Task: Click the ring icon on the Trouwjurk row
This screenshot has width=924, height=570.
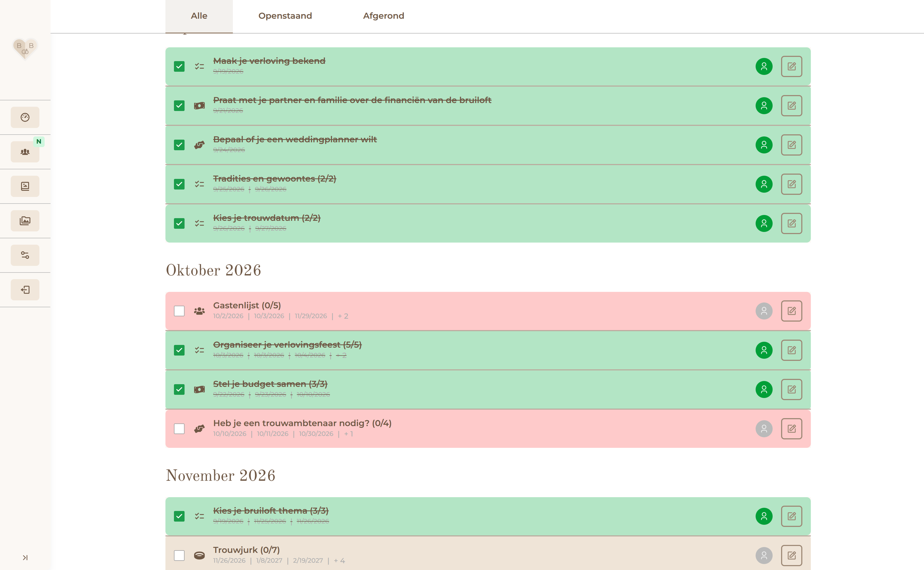Action: (199, 555)
